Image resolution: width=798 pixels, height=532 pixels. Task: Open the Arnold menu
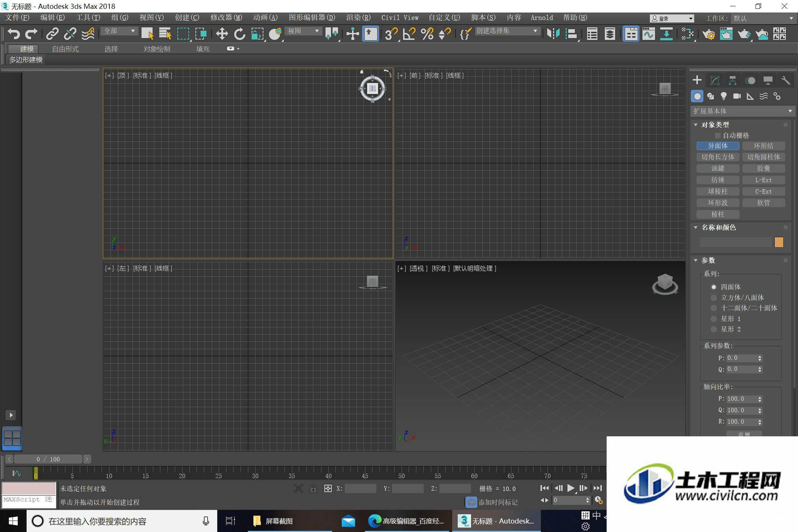(x=542, y=17)
